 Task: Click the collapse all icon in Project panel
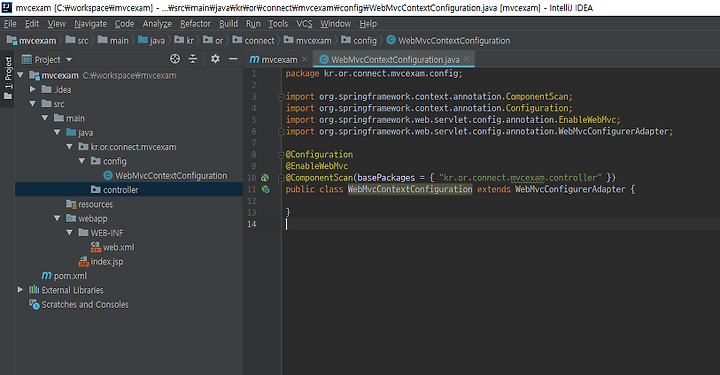coord(193,59)
